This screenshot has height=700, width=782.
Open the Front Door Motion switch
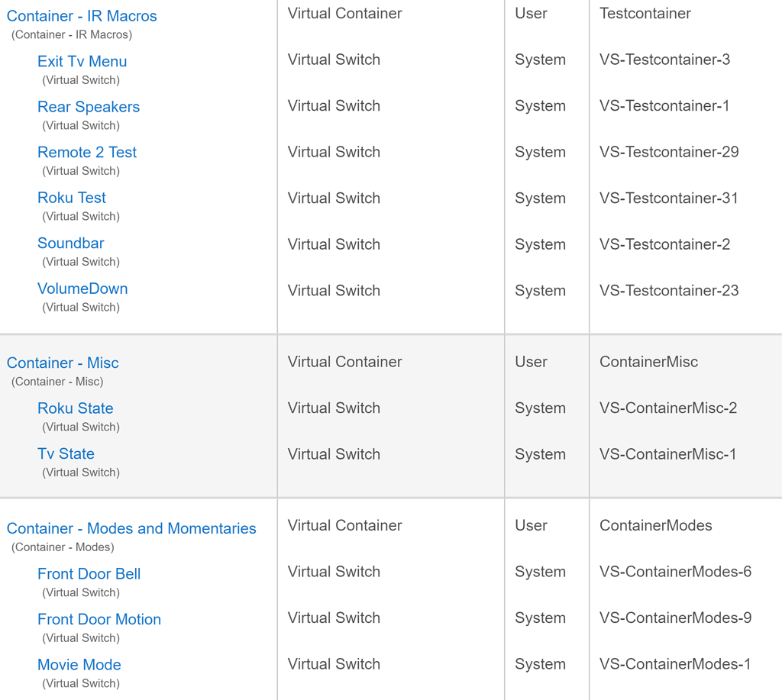click(x=99, y=619)
